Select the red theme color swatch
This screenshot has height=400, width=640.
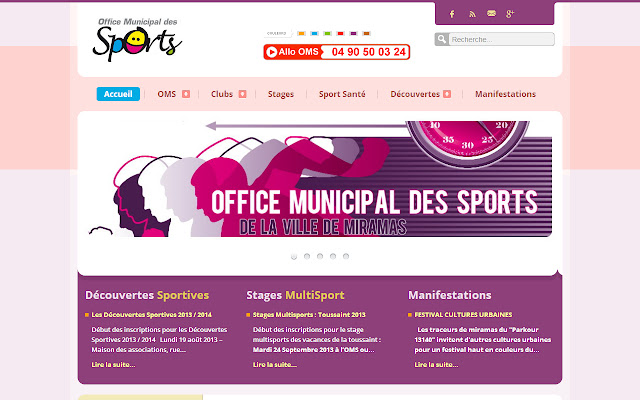click(x=340, y=33)
